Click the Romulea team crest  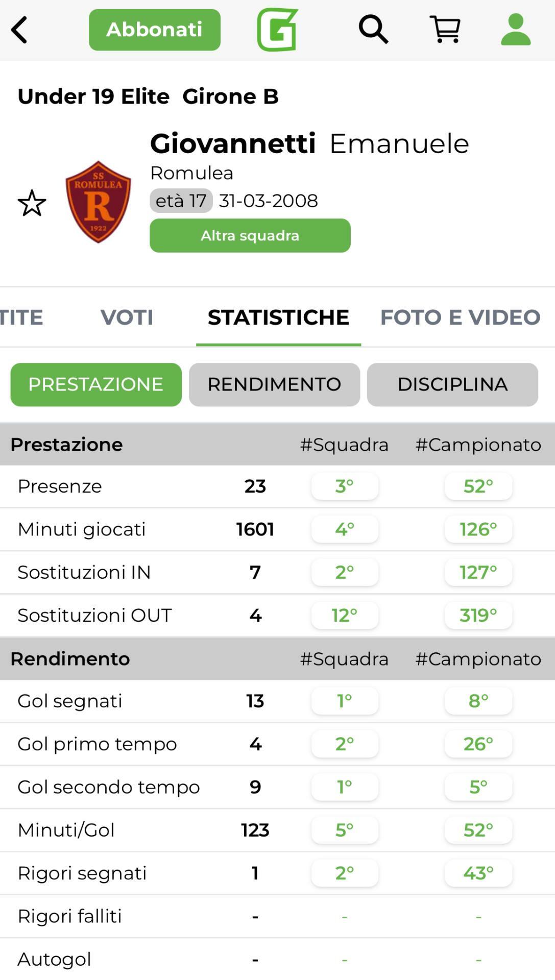(98, 202)
